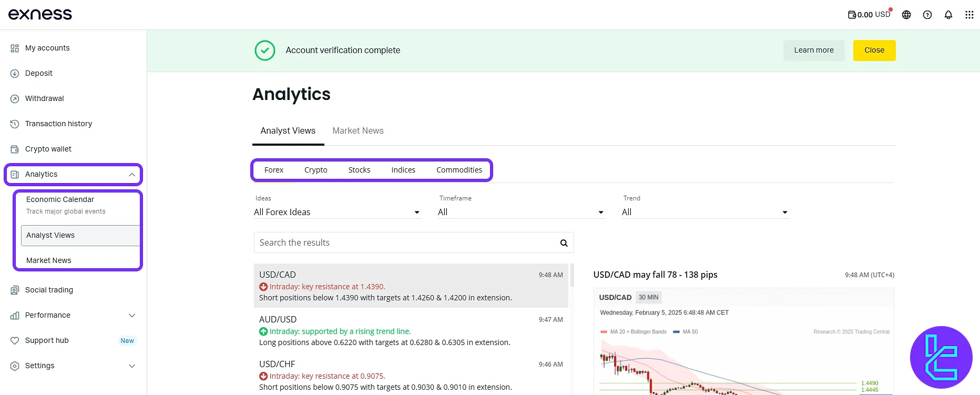Go to My accounts
Screen dimensions: 980x395
coord(47,48)
